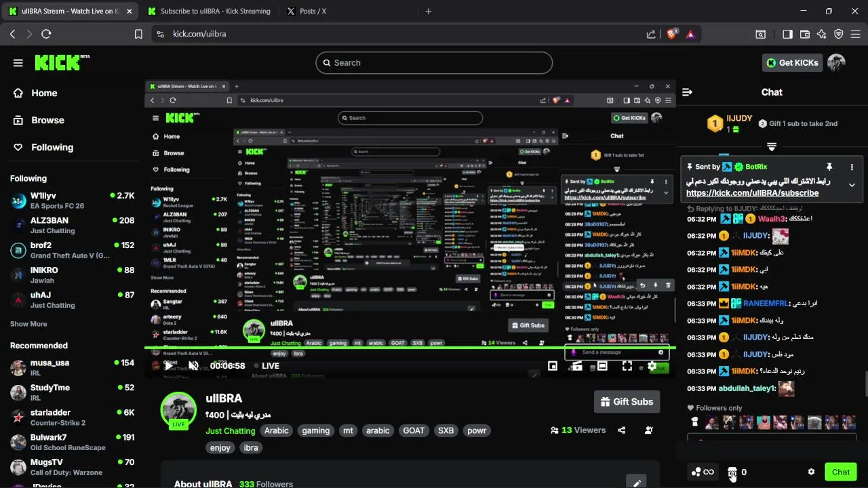Play the stream video

tap(168, 366)
